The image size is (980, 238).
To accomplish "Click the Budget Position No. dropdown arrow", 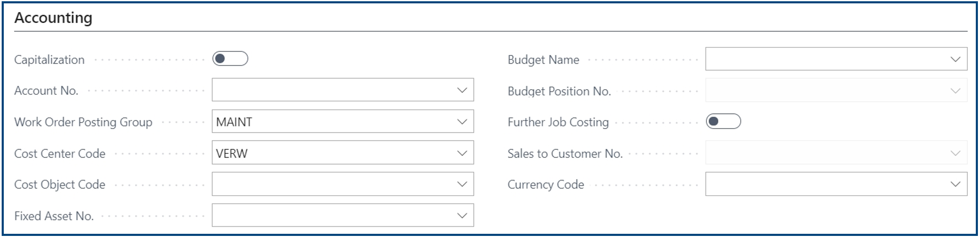I will click(x=955, y=91).
